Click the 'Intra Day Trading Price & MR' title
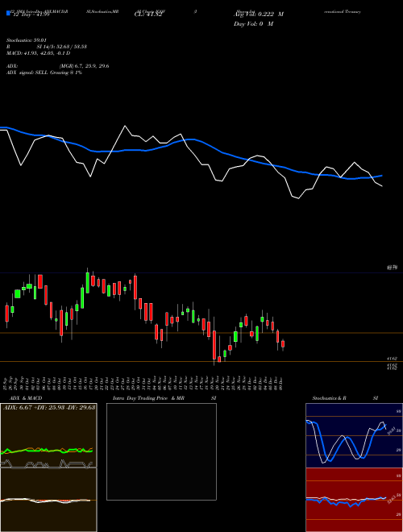 148,398
